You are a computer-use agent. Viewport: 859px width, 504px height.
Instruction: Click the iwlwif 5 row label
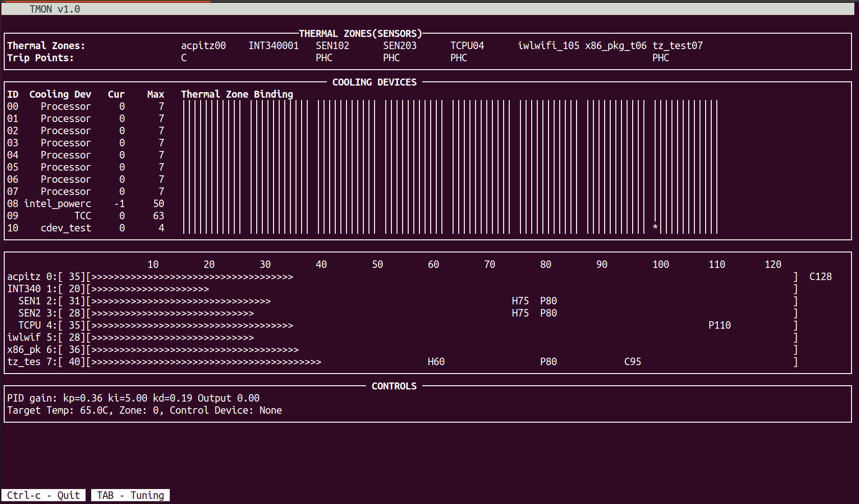point(32,338)
